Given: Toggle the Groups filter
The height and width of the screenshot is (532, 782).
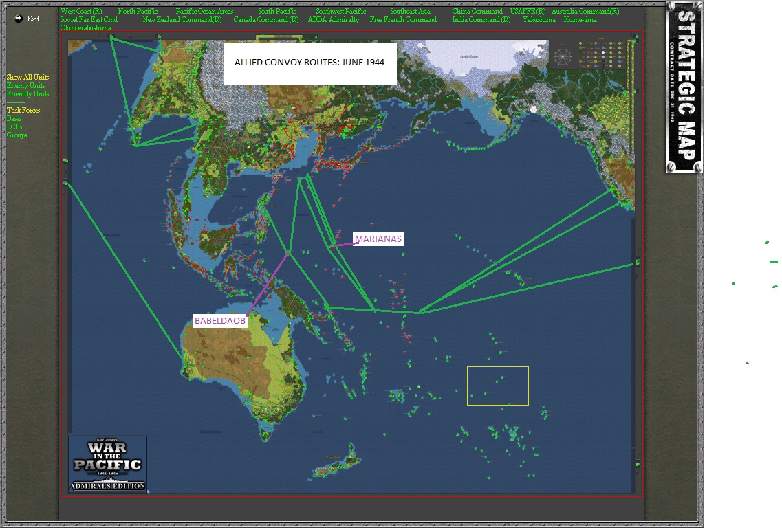Looking at the screenshot, I should click(17, 135).
